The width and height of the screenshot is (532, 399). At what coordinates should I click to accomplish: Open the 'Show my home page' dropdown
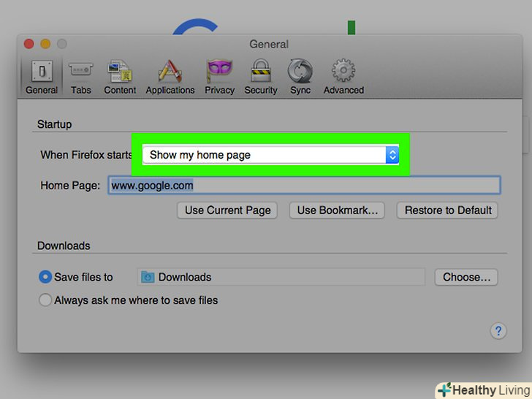pyautogui.click(x=270, y=155)
